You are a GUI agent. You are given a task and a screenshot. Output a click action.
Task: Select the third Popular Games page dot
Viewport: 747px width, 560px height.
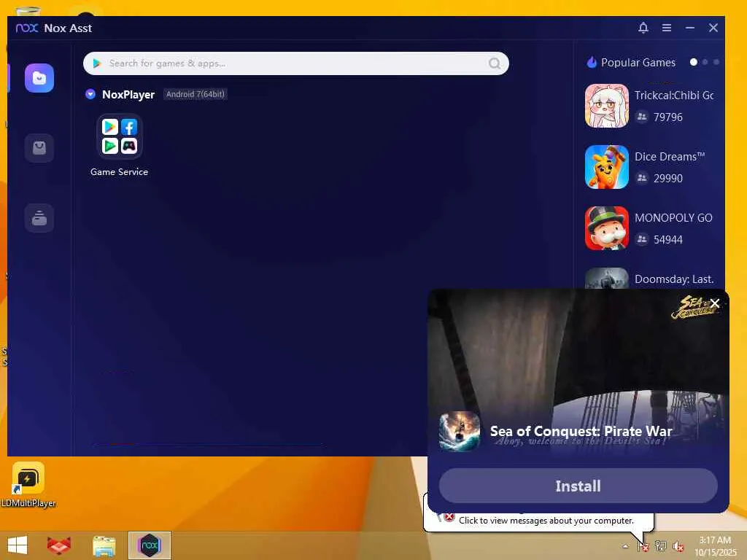click(x=716, y=63)
